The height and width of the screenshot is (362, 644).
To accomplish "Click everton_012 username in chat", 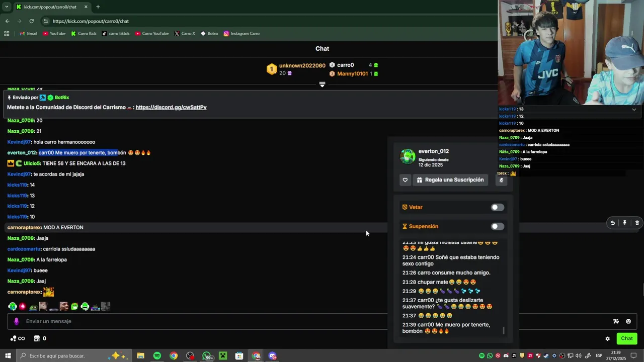I will 22,153.
